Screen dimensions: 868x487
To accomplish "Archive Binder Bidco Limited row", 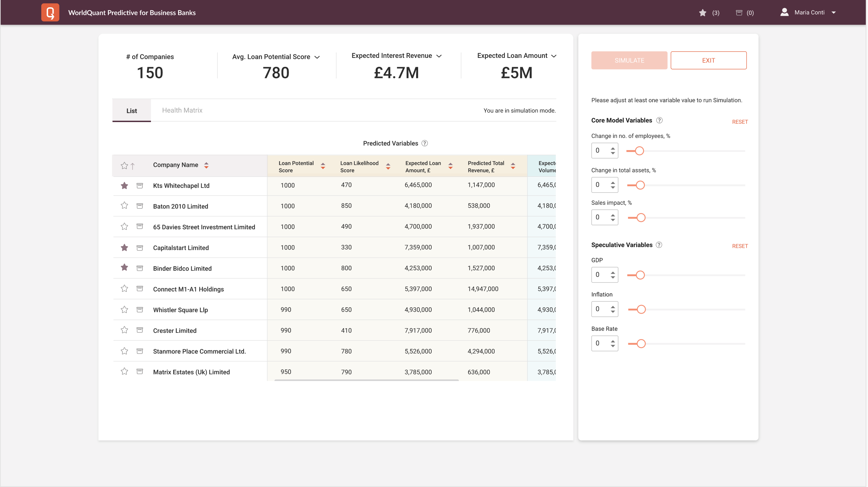I will [140, 268].
